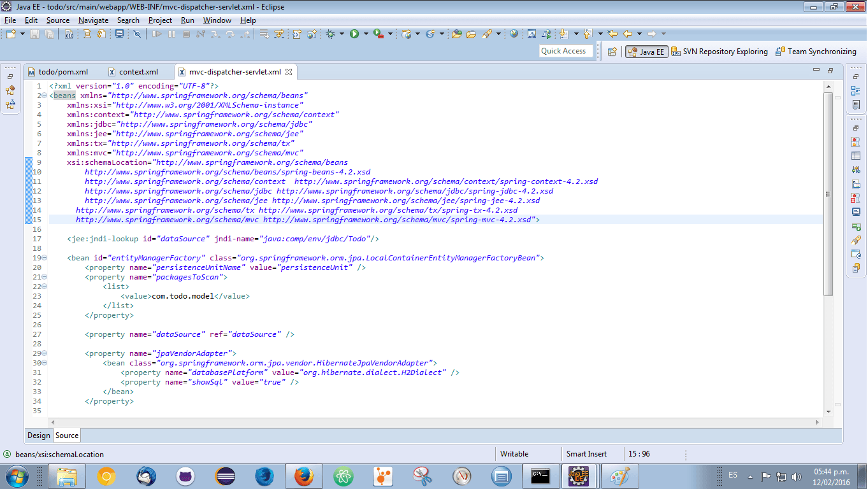Click the Console monitor icon in right sidebar
868x489 pixels.
[856, 212]
